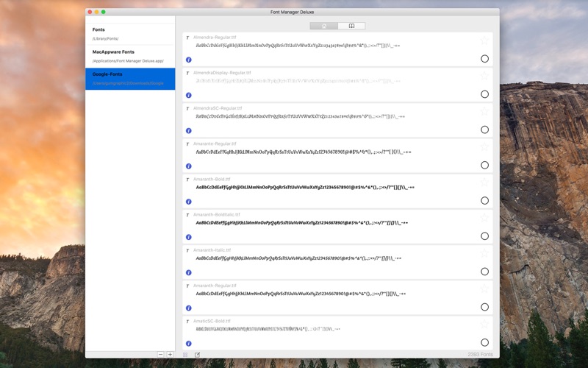Click the Amaranth-Regular.ttf file name
The width and height of the screenshot is (588, 368).
(215, 286)
